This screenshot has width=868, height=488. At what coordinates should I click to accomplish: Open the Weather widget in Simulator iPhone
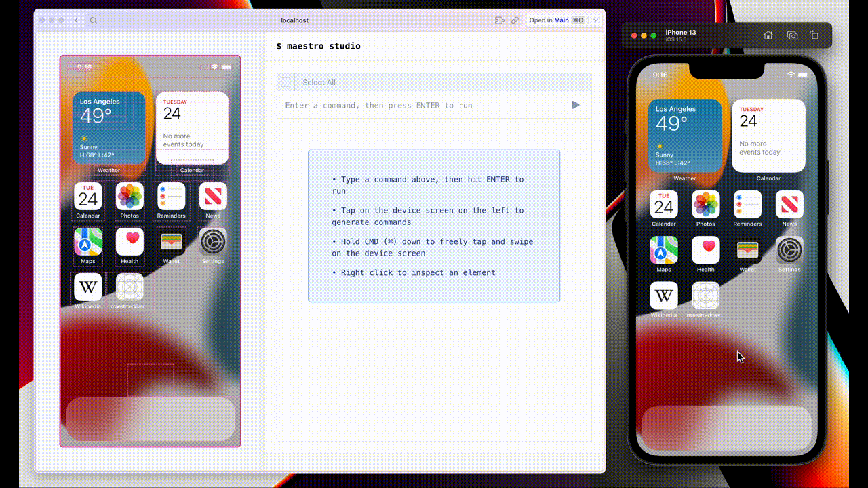(685, 136)
